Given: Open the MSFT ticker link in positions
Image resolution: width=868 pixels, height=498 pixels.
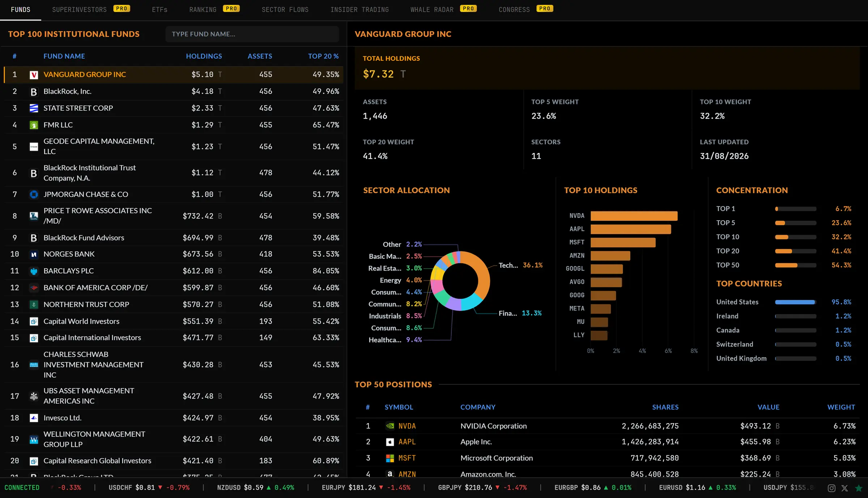Looking at the screenshot, I should 407,458.
